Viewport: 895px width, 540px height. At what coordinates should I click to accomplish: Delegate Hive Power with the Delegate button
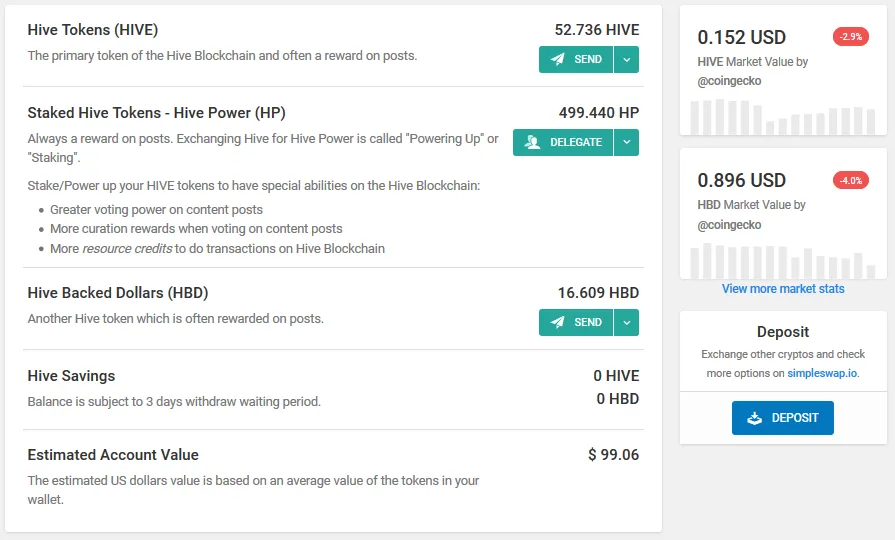pos(563,142)
